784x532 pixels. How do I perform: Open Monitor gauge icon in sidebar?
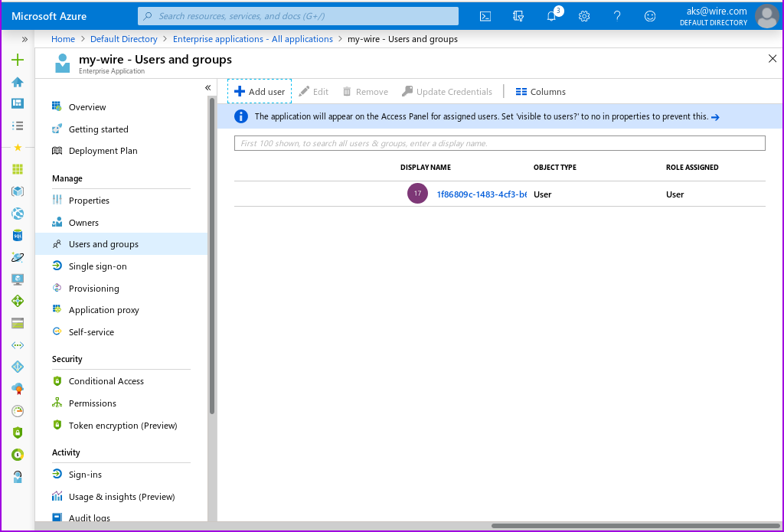click(x=18, y=410)
